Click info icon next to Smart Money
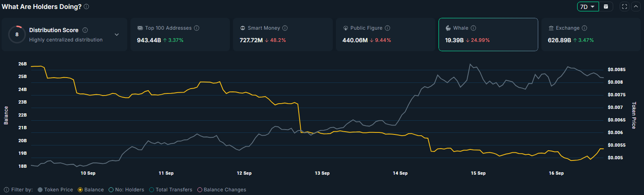This screenshot has height=195, width=644. [x=285, y=28]
